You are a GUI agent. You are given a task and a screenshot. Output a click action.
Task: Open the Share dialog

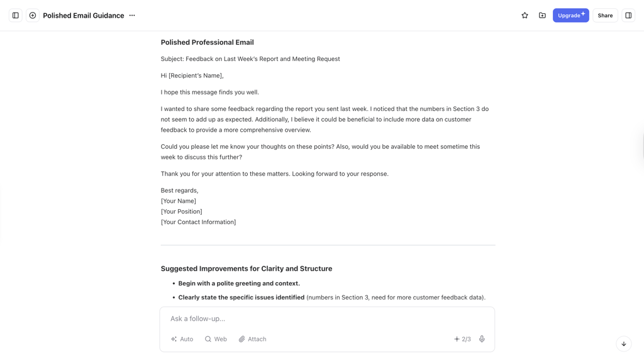click(x=605, y=16)
